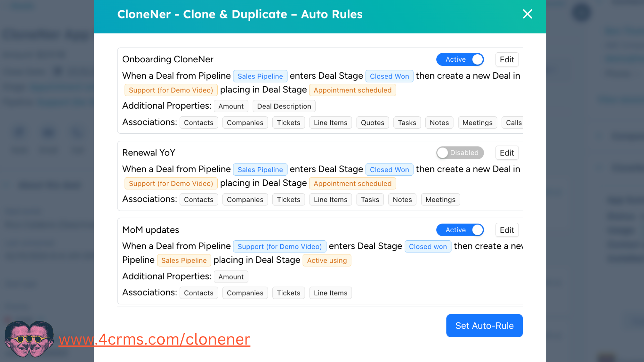Click Sales Pipeline tag in Renewal YoY
The image size is (644, 362).
coord(260,170)
